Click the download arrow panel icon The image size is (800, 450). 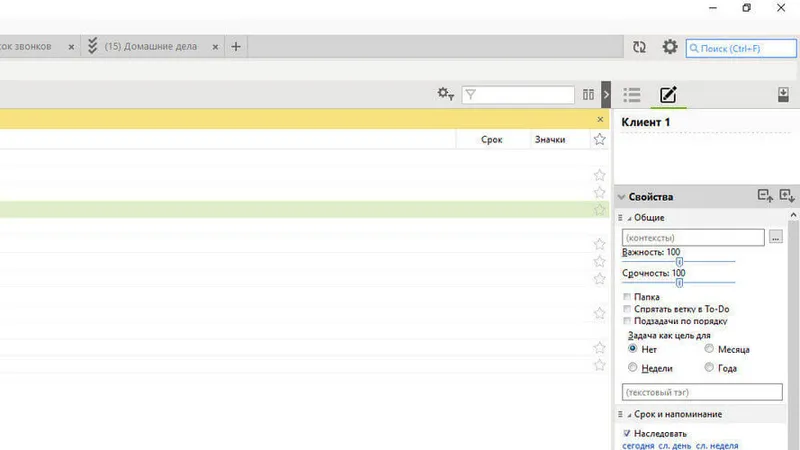(783, 94)
